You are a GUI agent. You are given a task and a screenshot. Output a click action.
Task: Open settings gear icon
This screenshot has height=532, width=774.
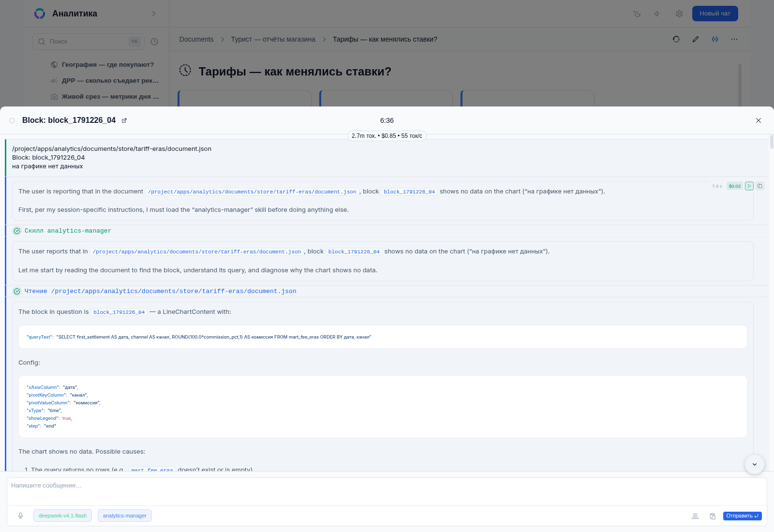pyautogui.click(x=679, y=14)
